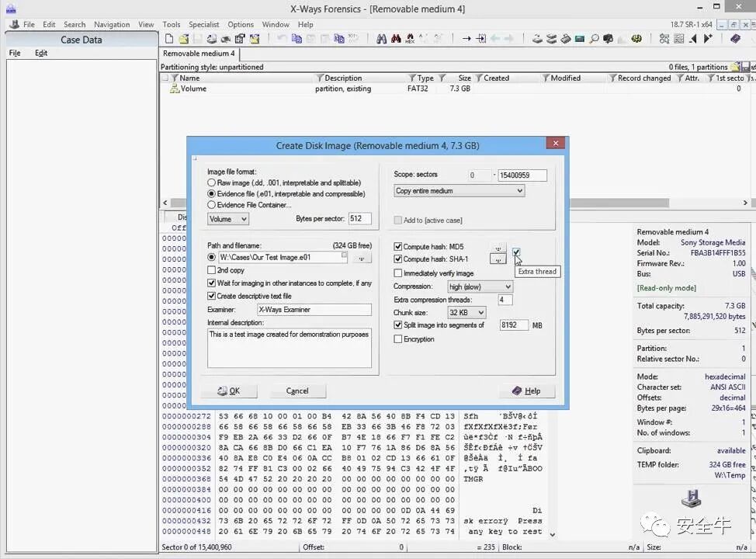Click the Examiner name input field

click(x=314, y=310)
